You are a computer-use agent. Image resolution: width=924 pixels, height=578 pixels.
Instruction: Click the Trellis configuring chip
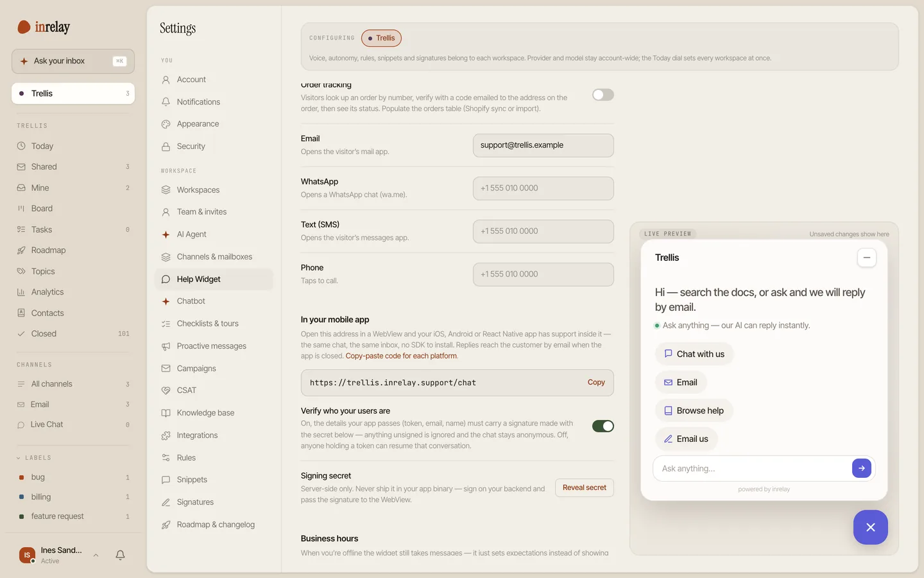coord(381,38)
